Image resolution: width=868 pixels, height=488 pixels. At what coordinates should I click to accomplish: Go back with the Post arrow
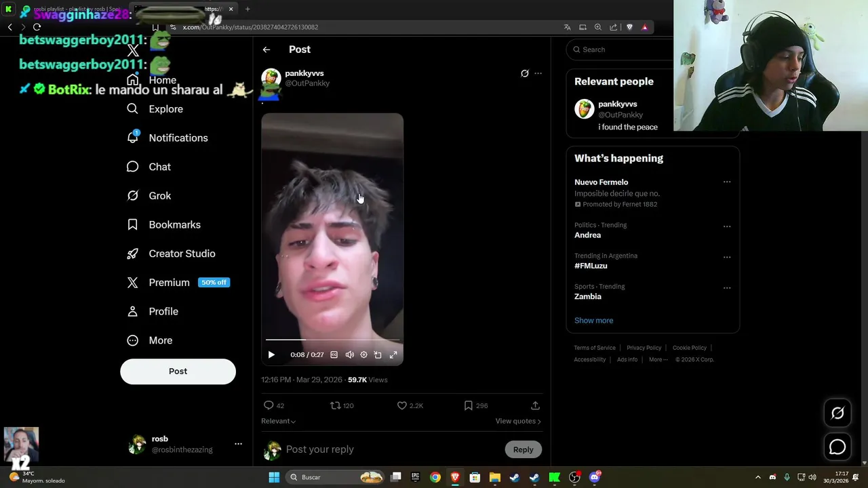point(267,49)
